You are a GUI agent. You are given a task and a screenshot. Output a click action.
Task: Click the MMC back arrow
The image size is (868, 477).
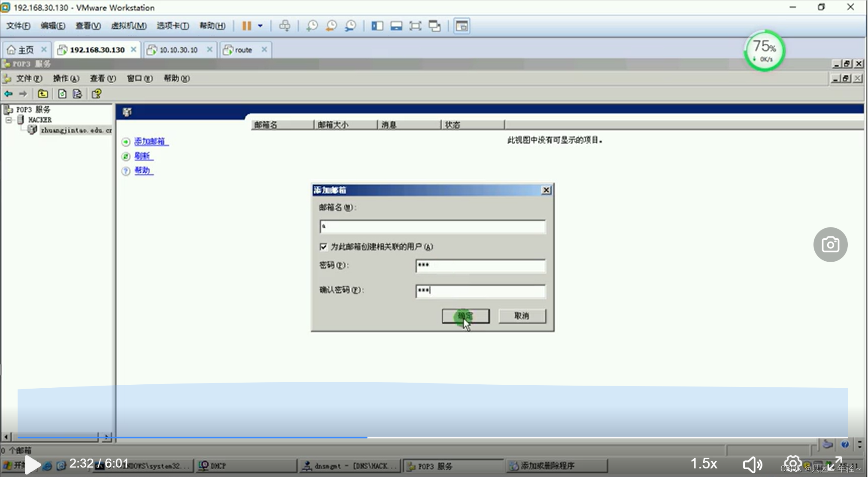(9, 94)
